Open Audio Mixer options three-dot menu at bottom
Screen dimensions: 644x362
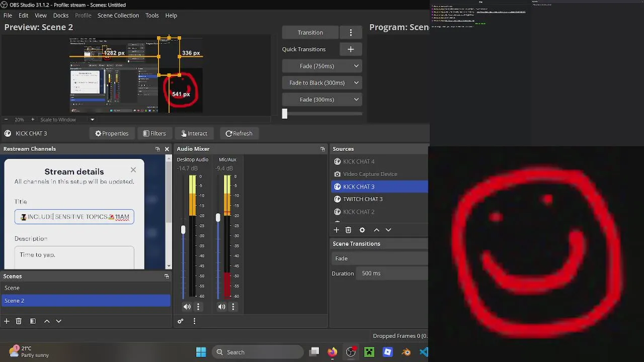[x=194, y=321]
